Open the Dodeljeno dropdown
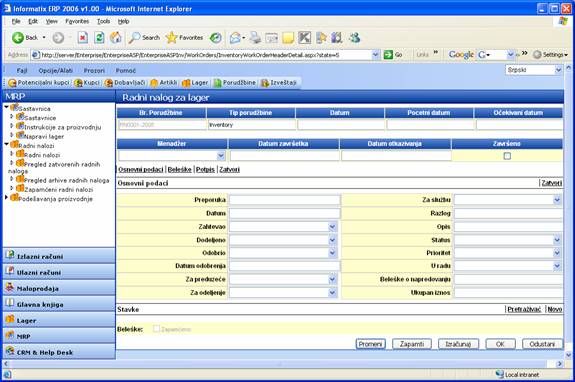 coord(332,240)
